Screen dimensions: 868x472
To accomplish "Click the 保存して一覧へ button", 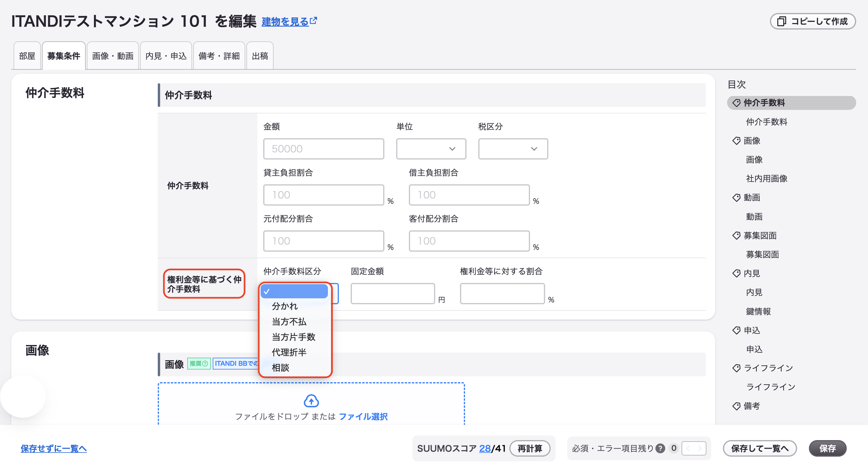I will 760,448.
